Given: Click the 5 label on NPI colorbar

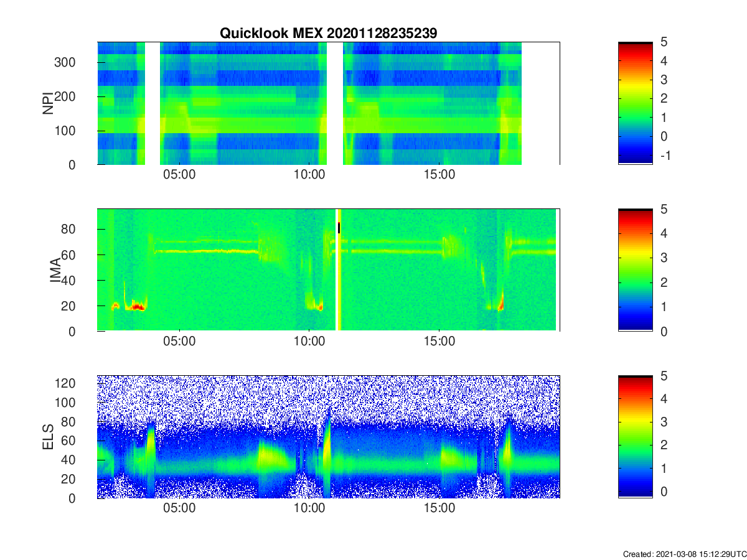Looking at the screenshot, I should pos(664,42).
